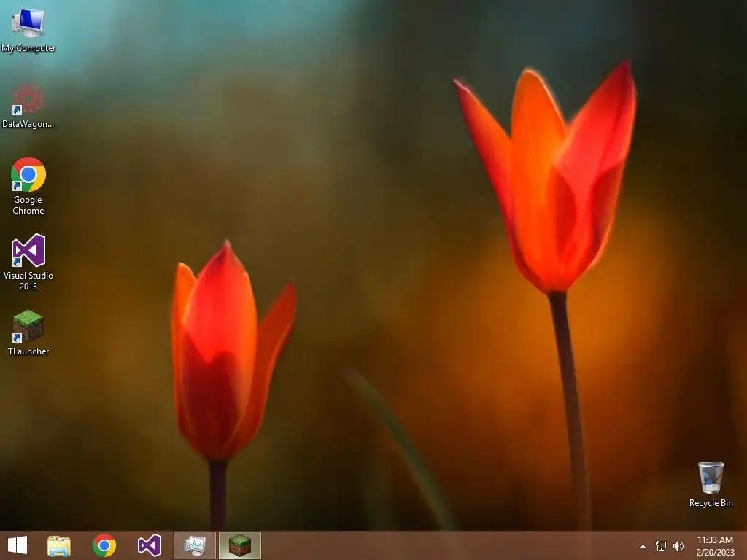The image size is (747, 560).
Task: Open File Explorer from the taskbar
Action: coord(59,545)
